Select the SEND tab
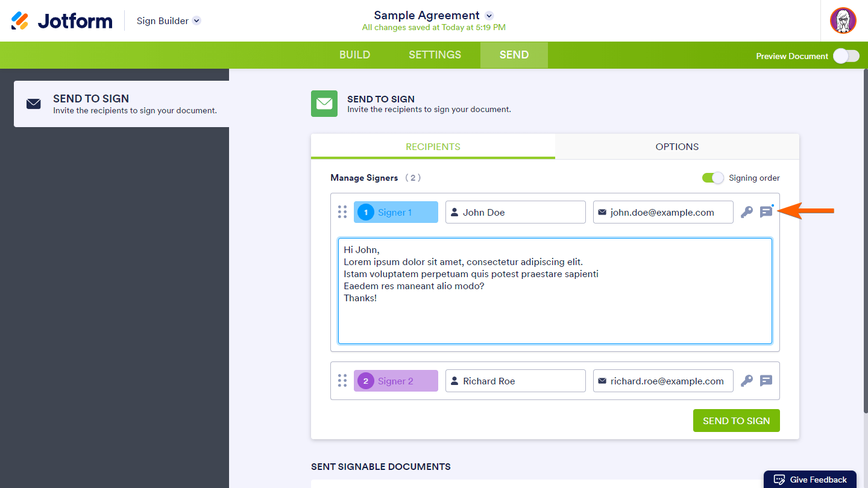 514,55
